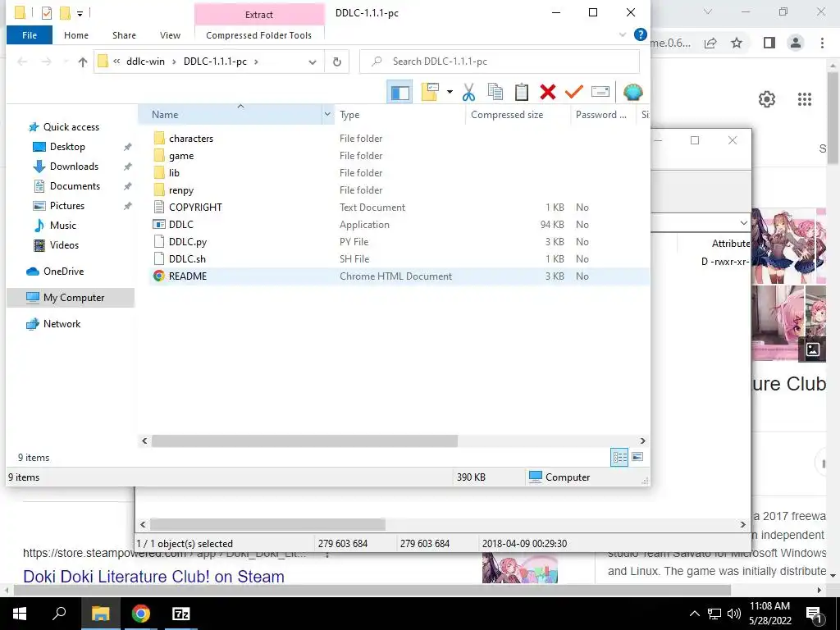Expand the address bar history dropdown
Screen dimensions: 840x630
point(313,62)
